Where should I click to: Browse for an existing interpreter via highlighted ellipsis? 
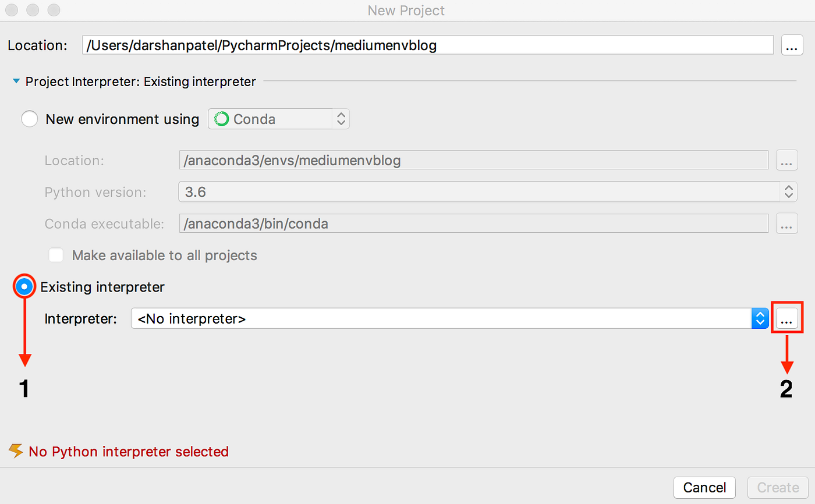click(x=787, y=318)
